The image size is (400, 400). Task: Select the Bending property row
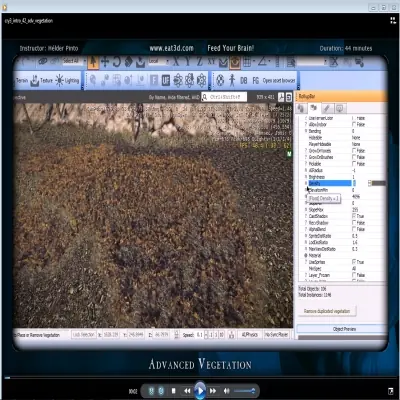(x=344, y=131)
